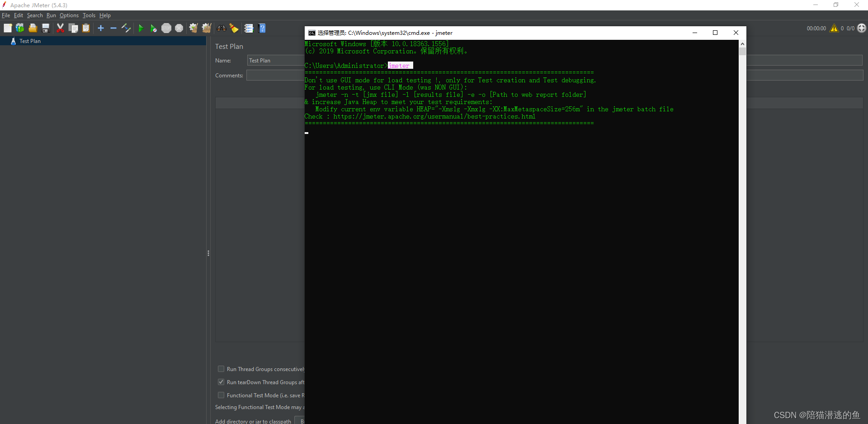The height and width of the screenshot is (424, 868).
Task: Click the Test Plan Name field
Action: pos(276,61)
